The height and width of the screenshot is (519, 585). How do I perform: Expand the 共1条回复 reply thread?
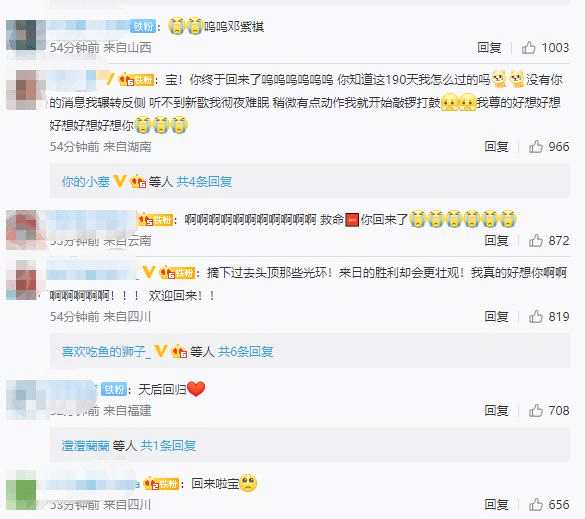(168, 445)
